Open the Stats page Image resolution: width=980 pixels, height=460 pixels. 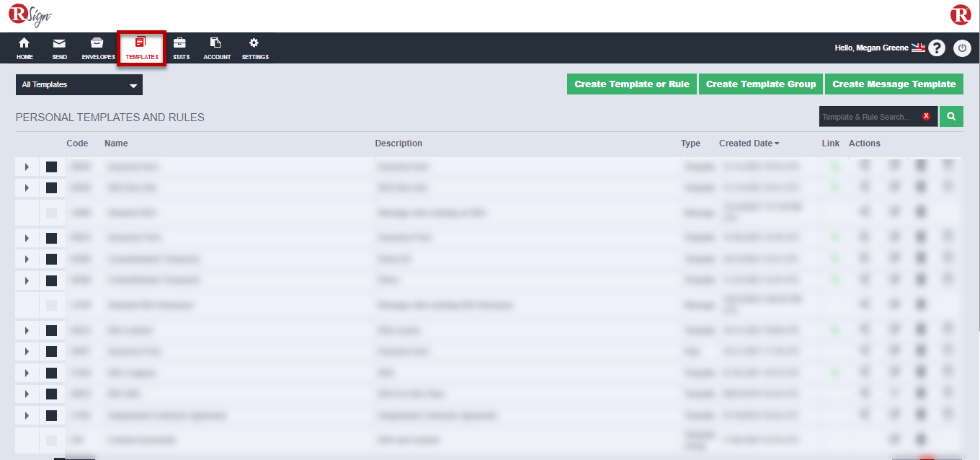181,48
